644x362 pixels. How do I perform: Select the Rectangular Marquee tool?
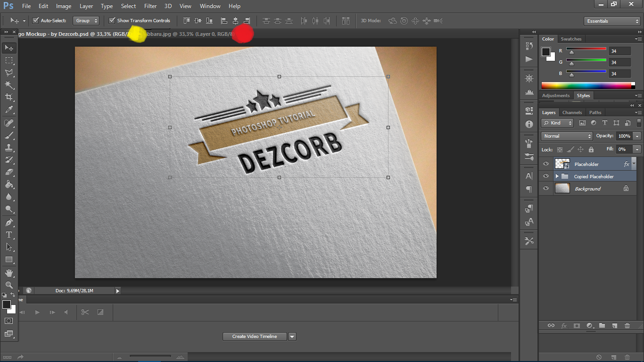[9, 60]
